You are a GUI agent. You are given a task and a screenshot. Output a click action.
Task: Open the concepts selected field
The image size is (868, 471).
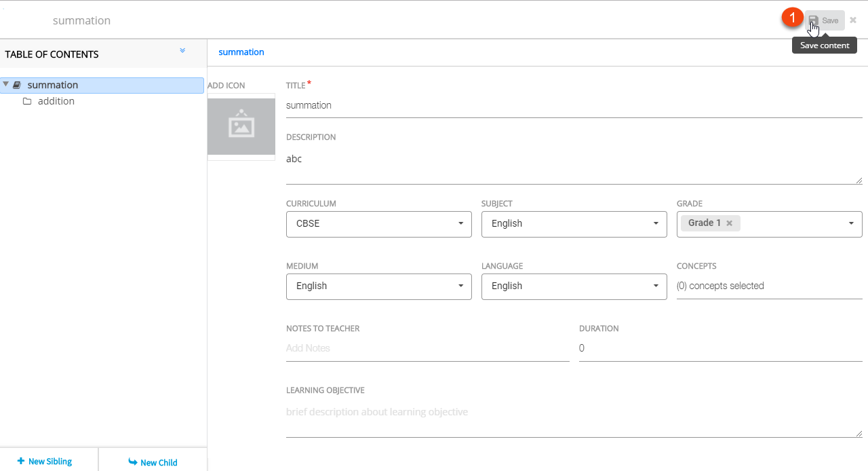point(768,286)
